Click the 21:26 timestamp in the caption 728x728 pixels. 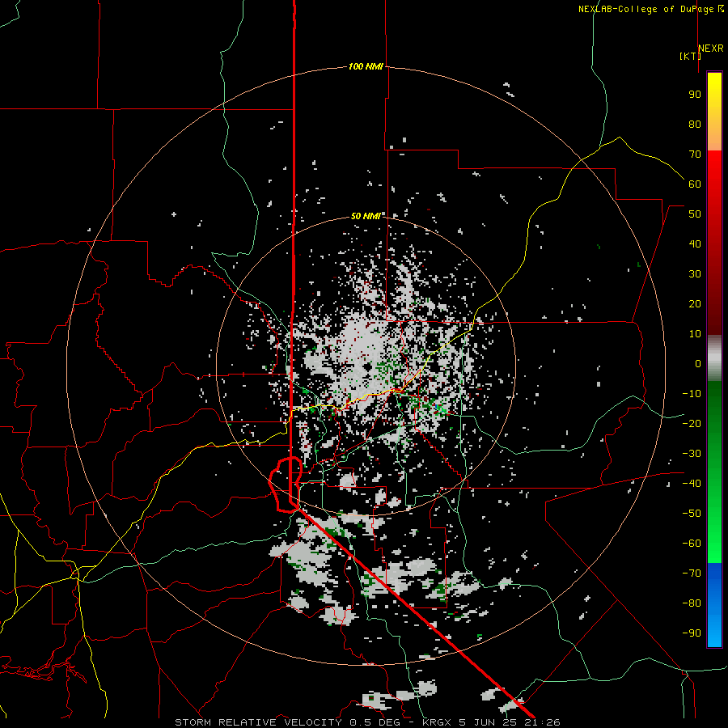click(x=542, y=722)
